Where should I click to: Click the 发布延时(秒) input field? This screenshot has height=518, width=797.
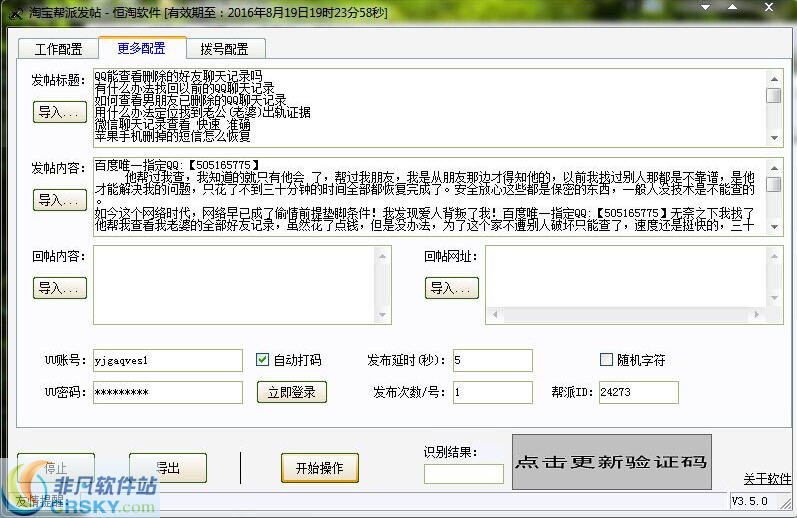point(493,360)
